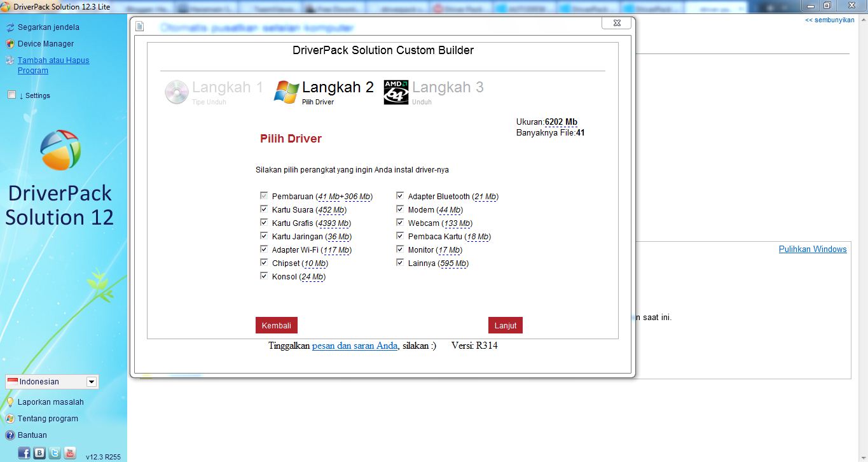The image size is (868, 462).
Task: Click the Kembali button
Action: click(x=277, y=325)
